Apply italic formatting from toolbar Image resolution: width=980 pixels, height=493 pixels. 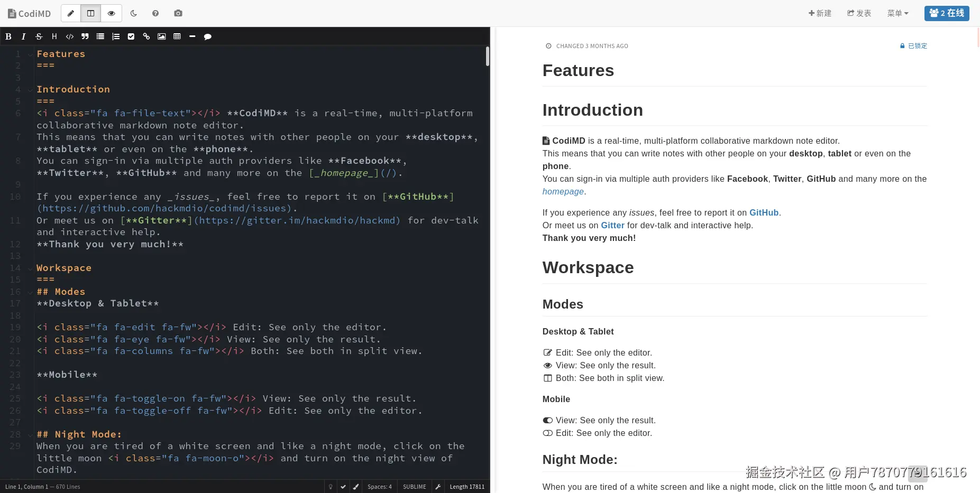[23, 36]
